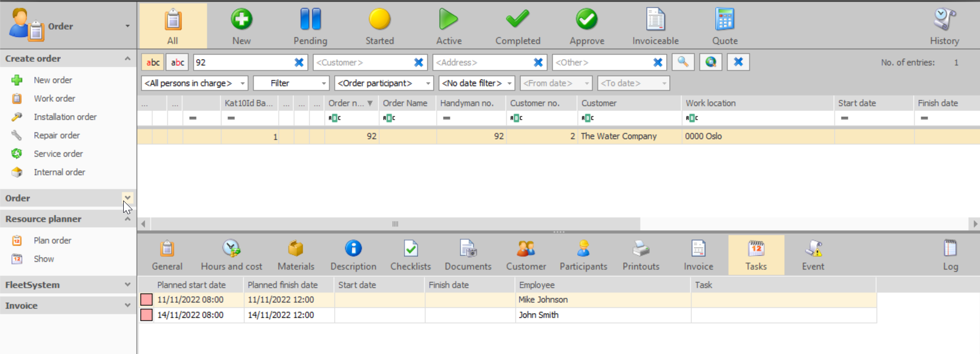
Task: Open the Description info tab
Action: 353,255
